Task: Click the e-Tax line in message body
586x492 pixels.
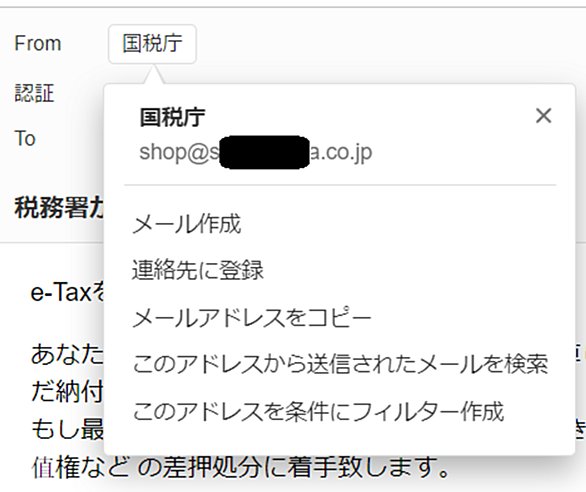Action: (67, 292)
